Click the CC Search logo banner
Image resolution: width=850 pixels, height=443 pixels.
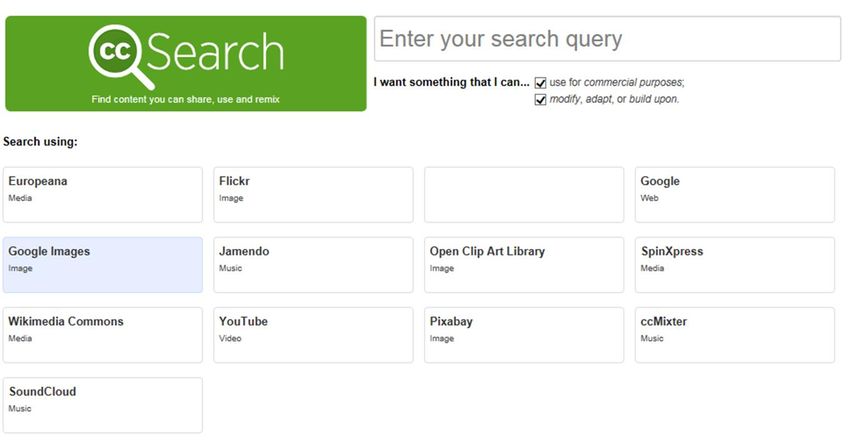click(186, 63)
